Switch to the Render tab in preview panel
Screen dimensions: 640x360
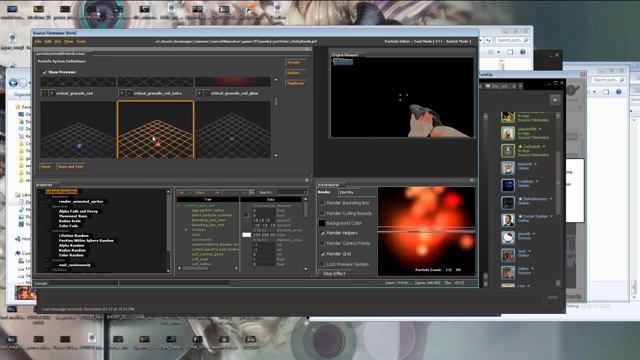[x=324, y=192]
